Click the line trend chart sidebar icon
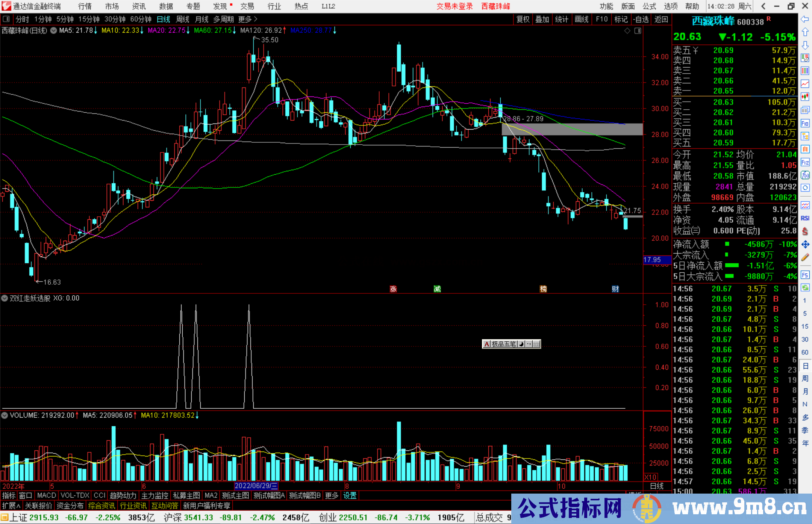 tap(805, 84)
